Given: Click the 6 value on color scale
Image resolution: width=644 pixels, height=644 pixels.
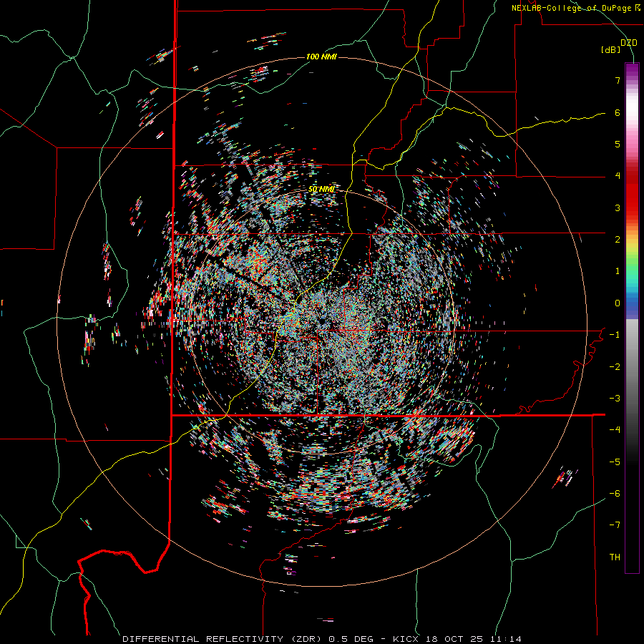Looking at the screenshot, I should 618,112.
